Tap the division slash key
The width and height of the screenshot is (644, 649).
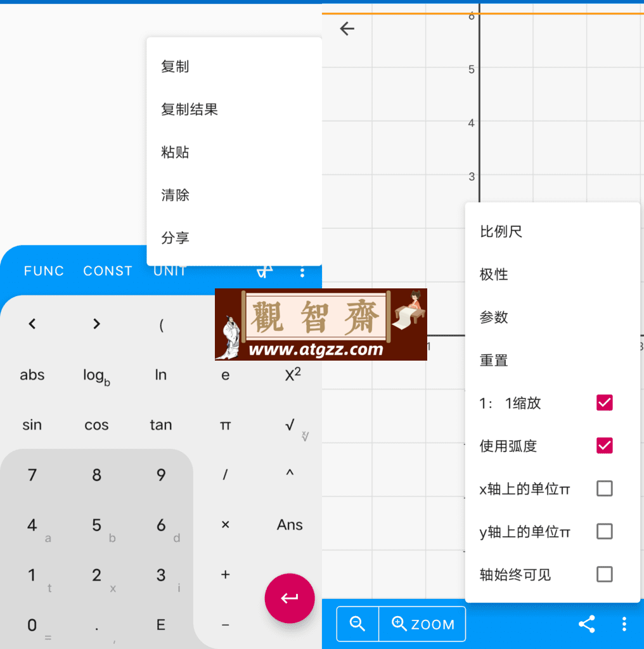click(225, 475)
